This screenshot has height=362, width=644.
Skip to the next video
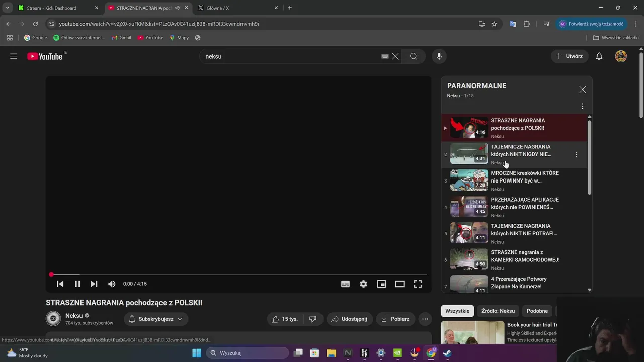click(94, 284)
